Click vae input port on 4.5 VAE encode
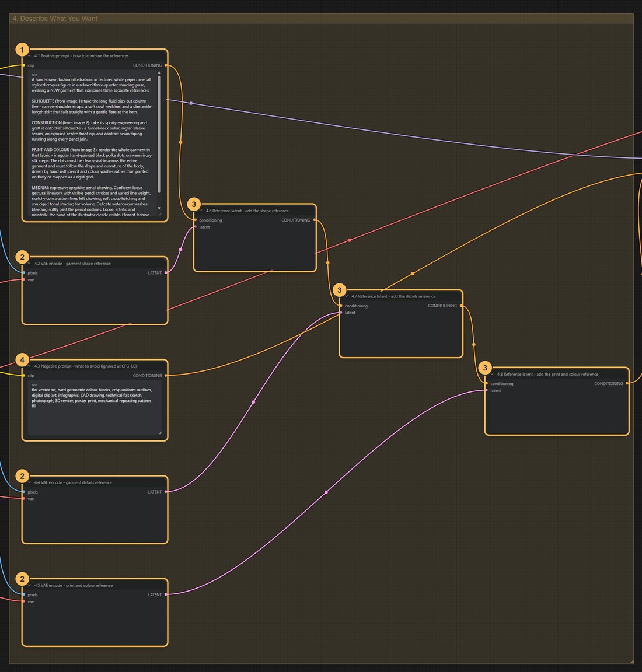 tap(23, 602)
